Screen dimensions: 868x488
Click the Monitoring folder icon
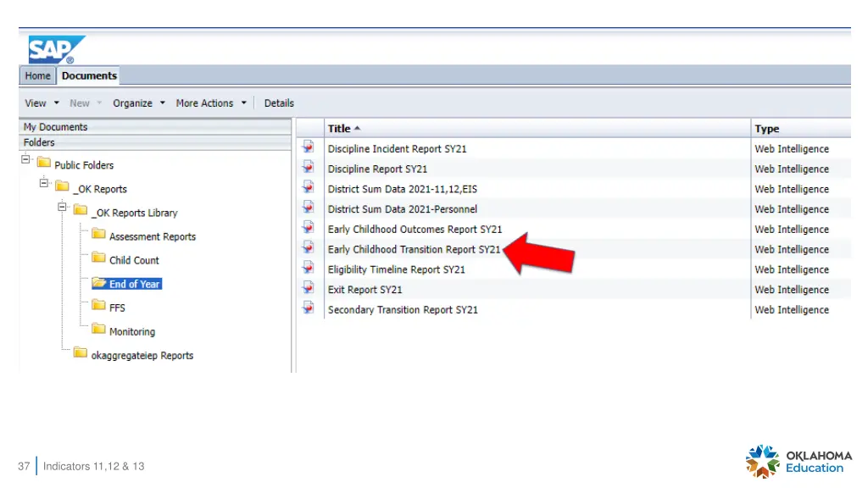point(98,330)
